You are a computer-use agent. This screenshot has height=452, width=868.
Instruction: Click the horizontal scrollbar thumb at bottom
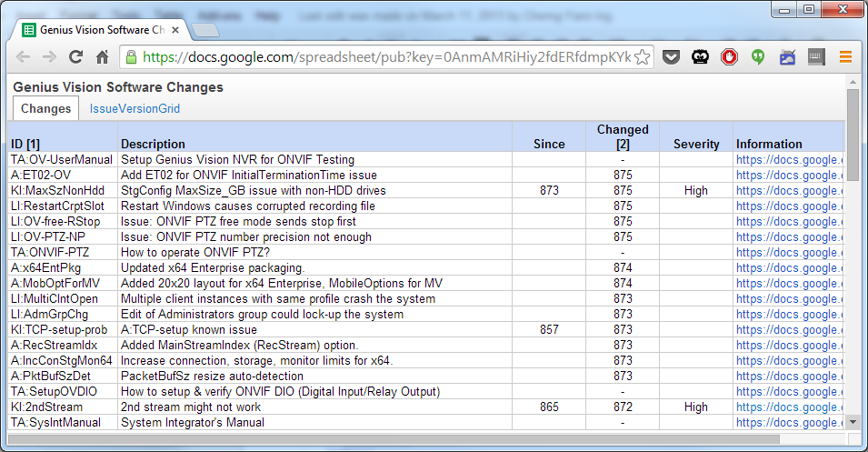(394, 438)
